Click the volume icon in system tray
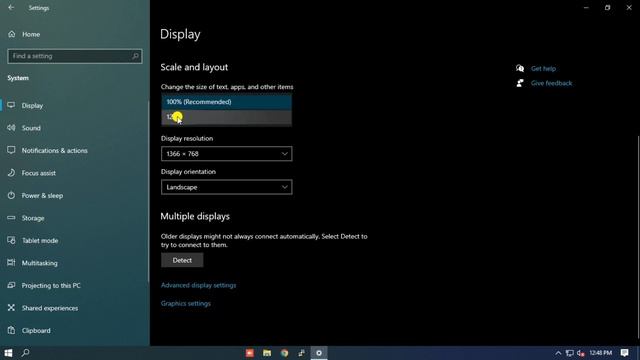Viewport: 640px width, 360px height. coord(581,353)
